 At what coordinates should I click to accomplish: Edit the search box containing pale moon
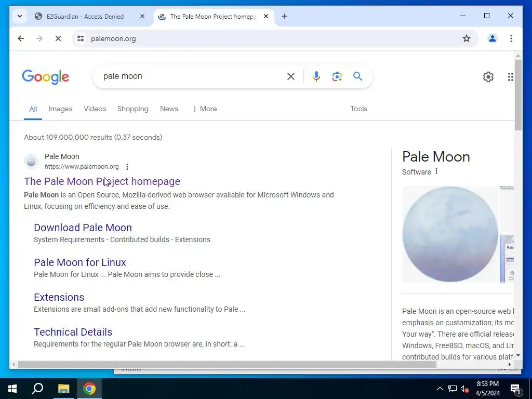coord(190,76)
